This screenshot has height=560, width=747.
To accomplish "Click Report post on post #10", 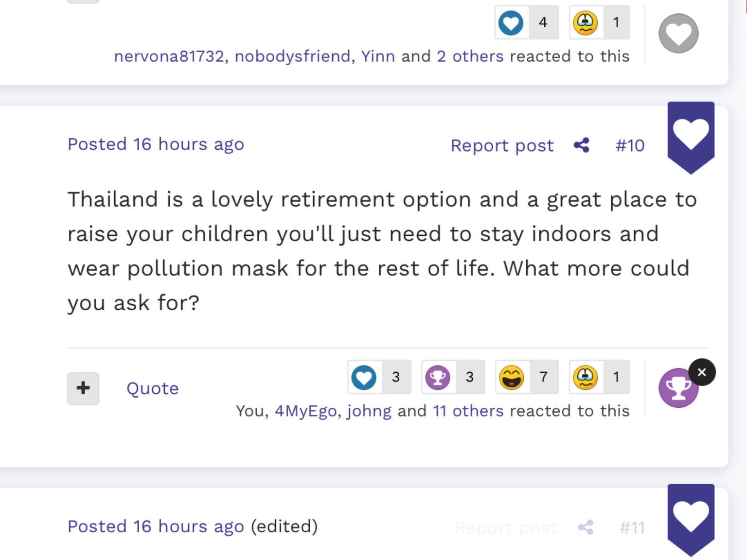I will point(502,145).
